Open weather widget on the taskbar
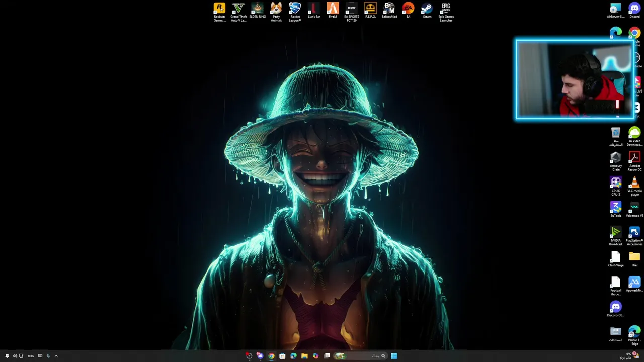 click(629, 356)
